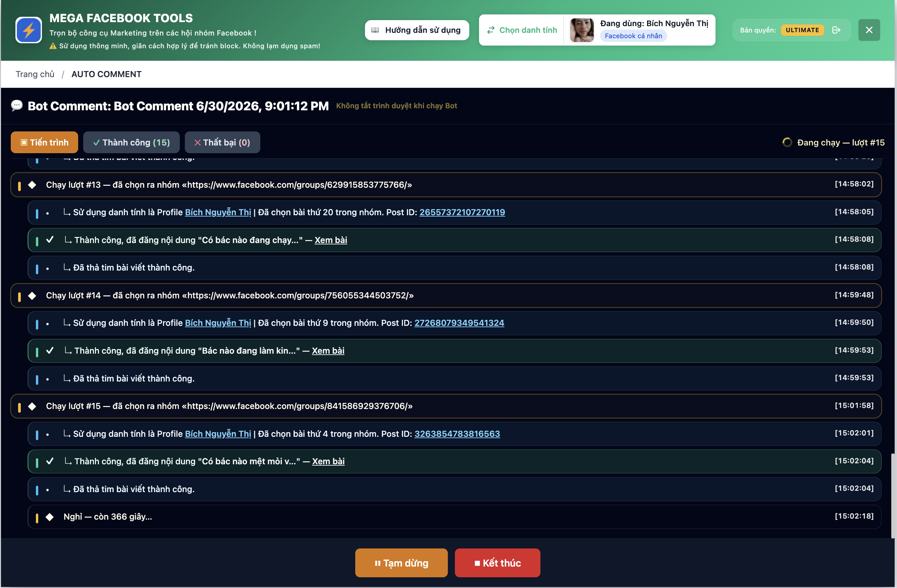Click the Chạy lượt #15 group URL text
Image resolution: width=897 pixels, height=588 pixels.
pos(297,406)
